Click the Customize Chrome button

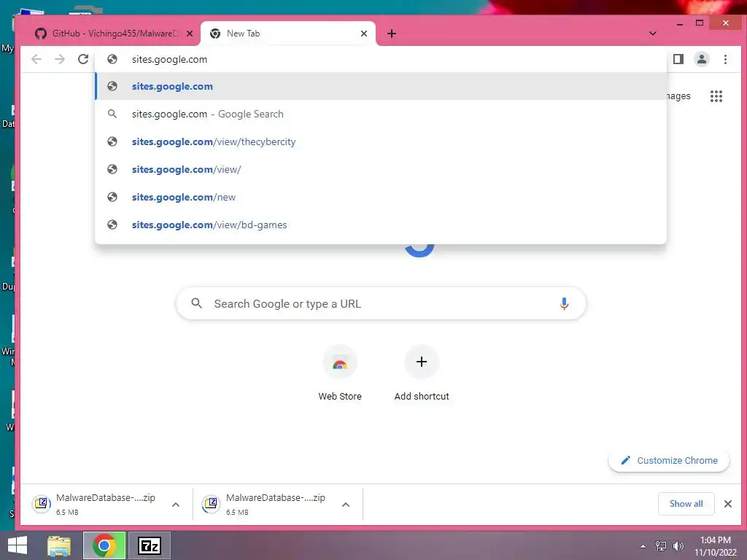click(669, 461)
